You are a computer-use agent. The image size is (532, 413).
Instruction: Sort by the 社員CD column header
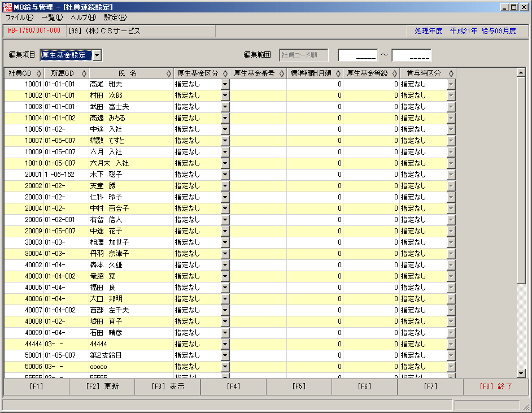point(24,73)
